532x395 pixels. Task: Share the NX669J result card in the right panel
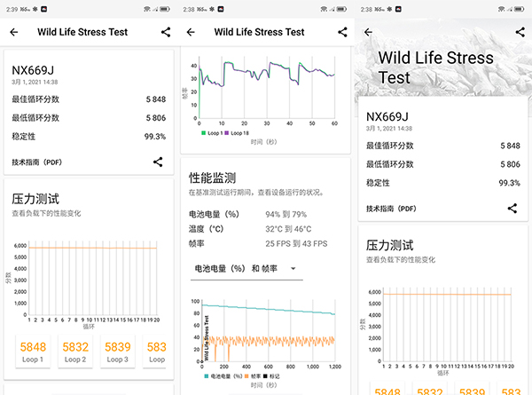(x=512, y=208)
